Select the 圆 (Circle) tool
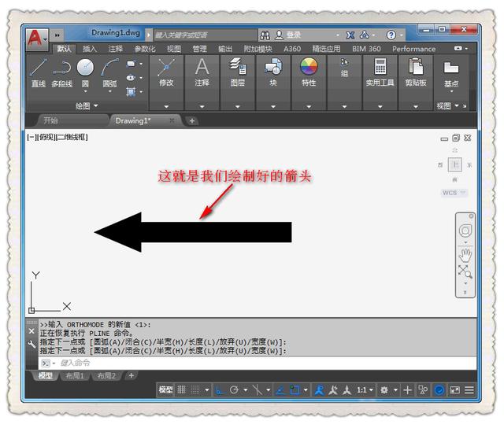The image size is (504, 428). pos(85,68)
